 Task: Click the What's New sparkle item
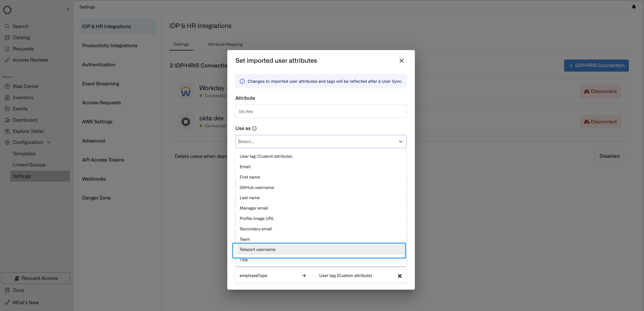tap(26, 302)
